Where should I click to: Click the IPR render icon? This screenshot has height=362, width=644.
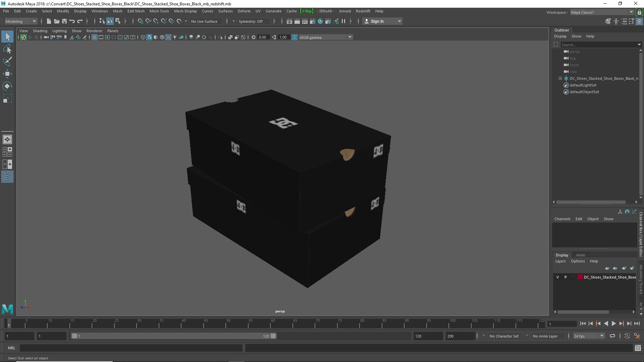(305, 21)
